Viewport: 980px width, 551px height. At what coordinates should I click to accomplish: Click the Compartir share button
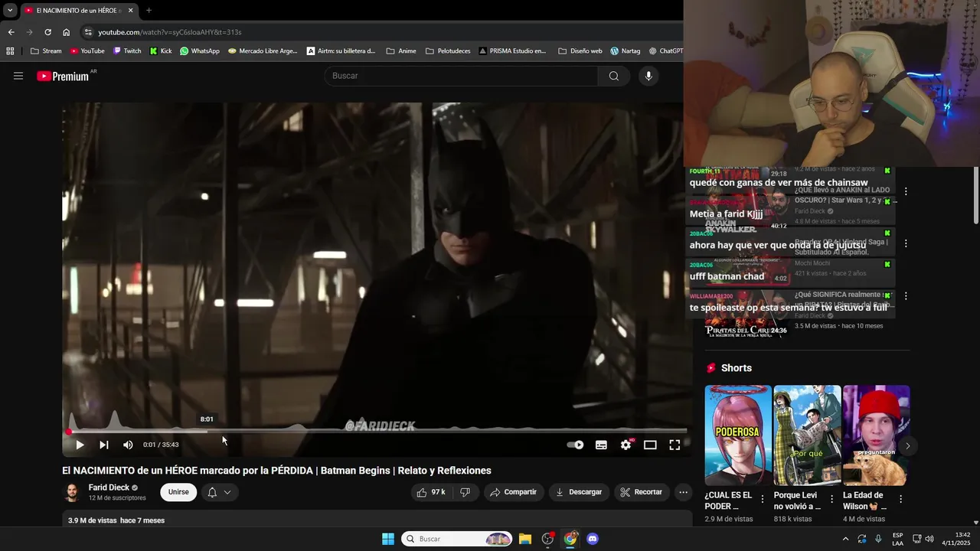click(x=513, y=492)
